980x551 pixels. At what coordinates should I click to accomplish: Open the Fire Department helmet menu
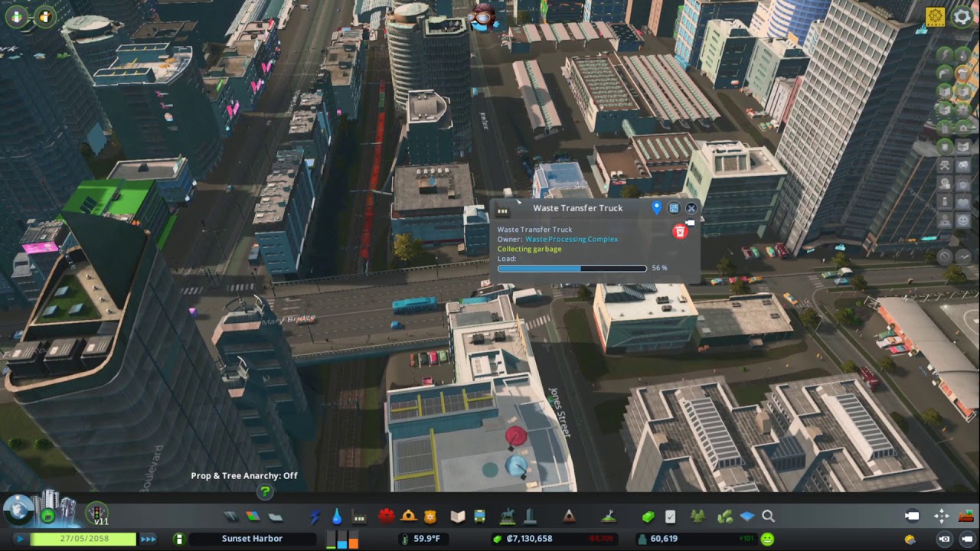[409, 517]
